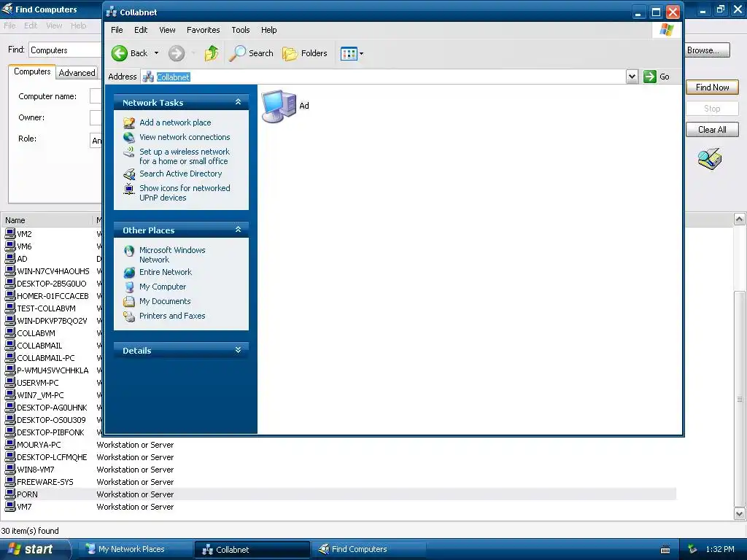Image resolution: width=747 pixels, height=560 pixels.
Task: Click the grayed Forward arrow icon
Action: tap(177, 53)
